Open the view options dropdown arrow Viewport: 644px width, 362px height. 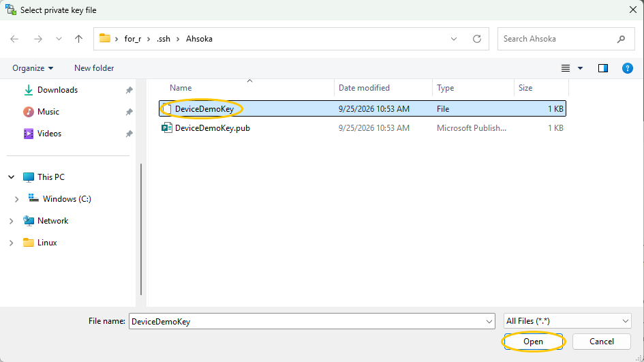click(581, 68)
